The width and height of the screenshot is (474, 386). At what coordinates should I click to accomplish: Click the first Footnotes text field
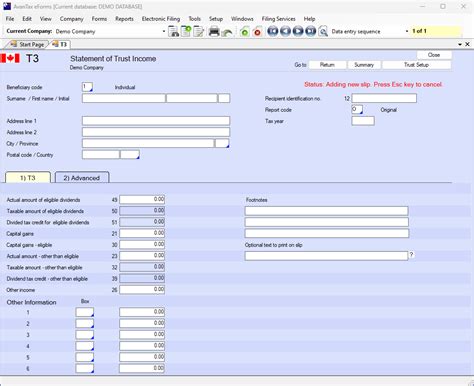[x=327, y=211]
